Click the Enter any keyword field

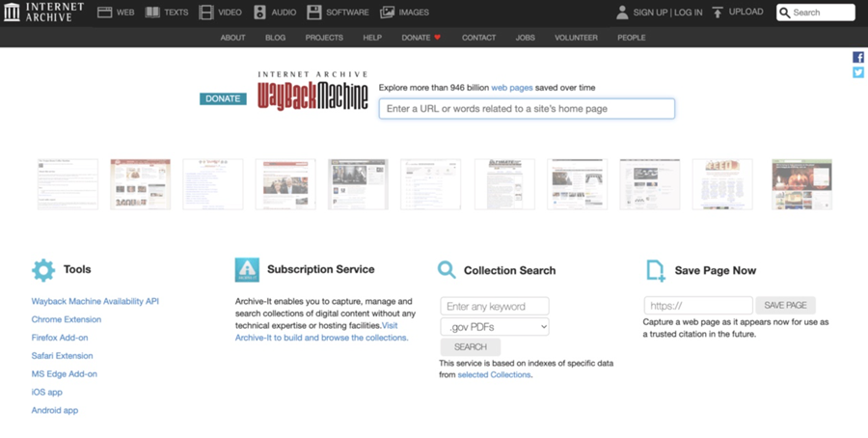(495, 307)
